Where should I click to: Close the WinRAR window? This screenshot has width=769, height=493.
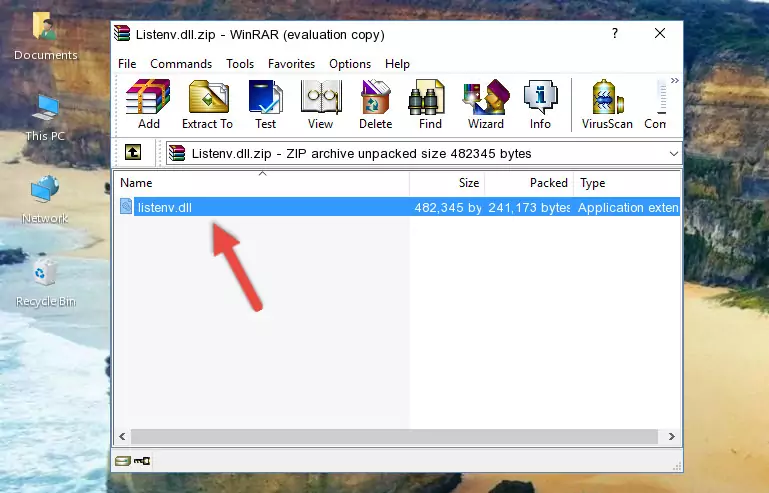pos(660,33)
